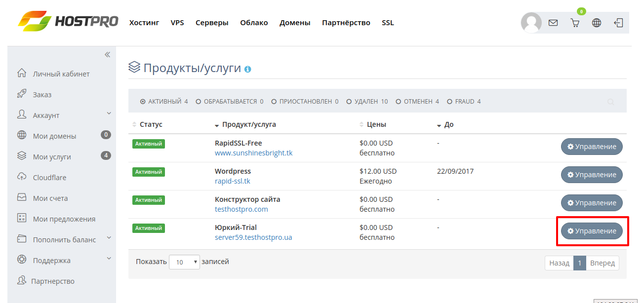Click the globe language icon

[x=597, y=23]
